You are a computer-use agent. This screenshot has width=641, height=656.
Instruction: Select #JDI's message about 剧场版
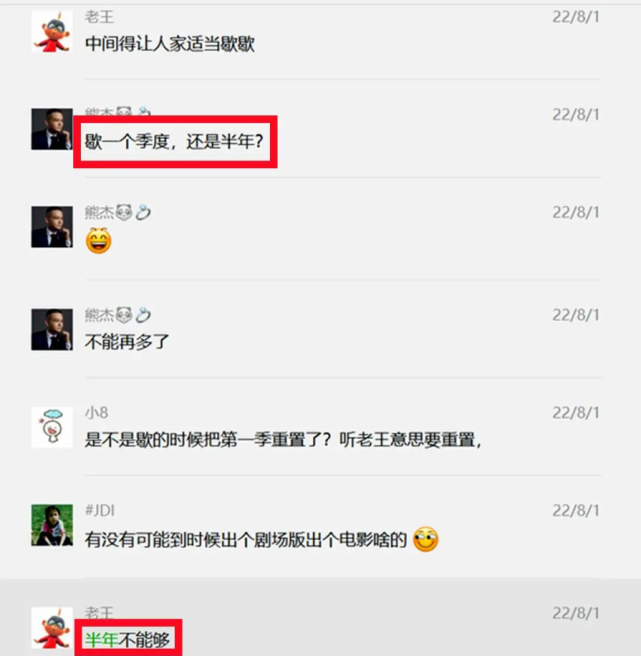[x=246, y=539]
